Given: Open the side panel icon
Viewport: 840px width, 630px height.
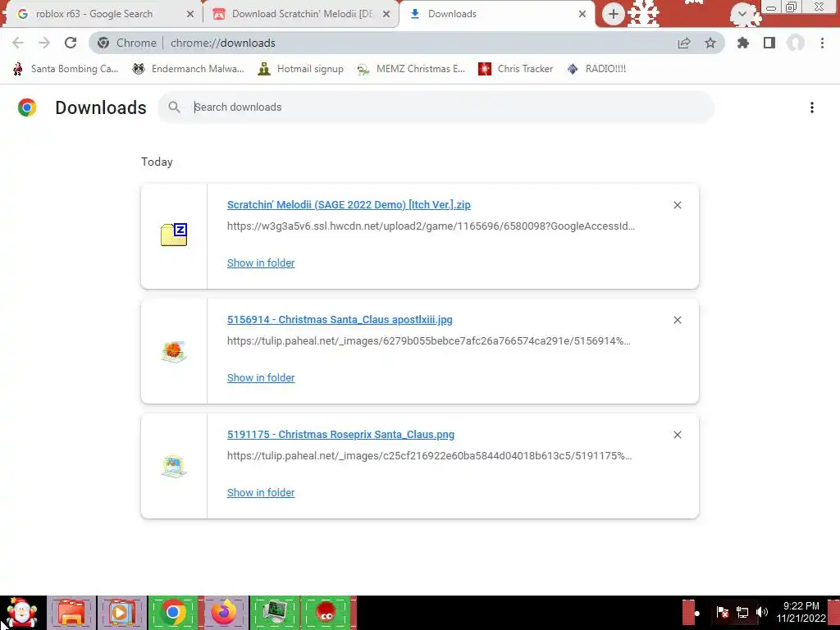Looking at the screenshot, I should point(769,43).
